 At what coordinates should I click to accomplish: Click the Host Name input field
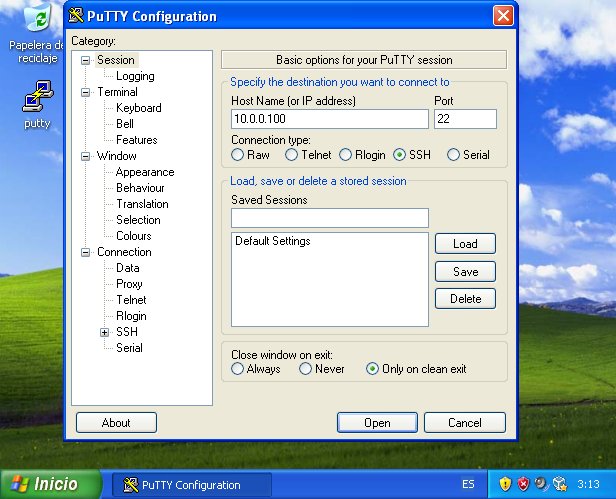(330, 119)
